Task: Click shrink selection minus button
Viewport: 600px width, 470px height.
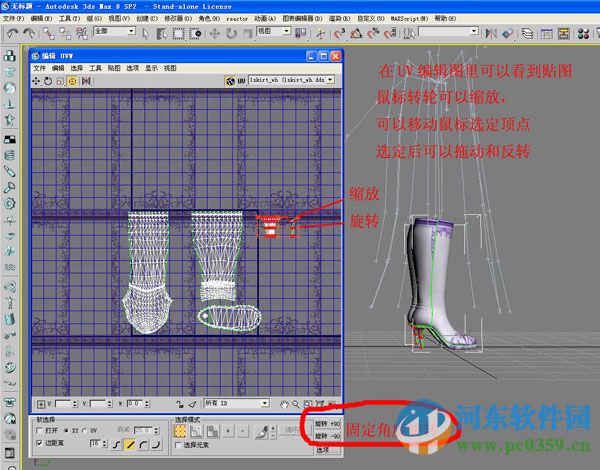Action: click(x=243, y=431)
